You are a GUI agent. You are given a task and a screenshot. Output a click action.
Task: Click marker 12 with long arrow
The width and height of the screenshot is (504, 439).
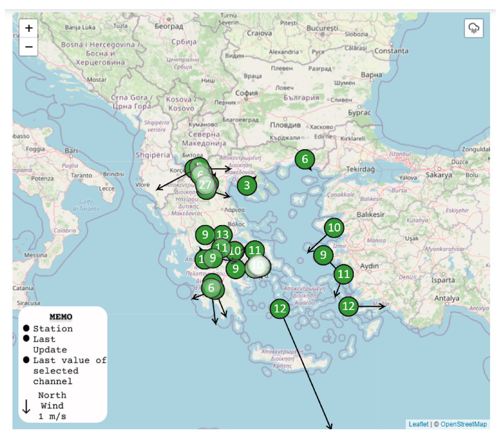(280, 309)
